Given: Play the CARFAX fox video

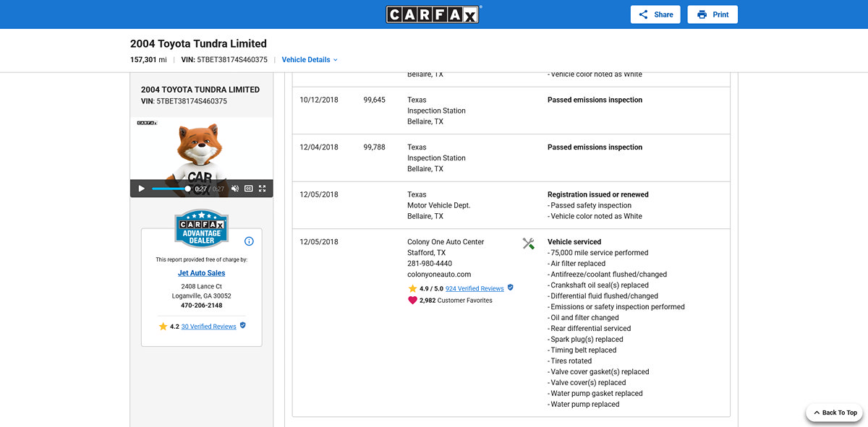Looking at the screenshot, I should (141, 189).
